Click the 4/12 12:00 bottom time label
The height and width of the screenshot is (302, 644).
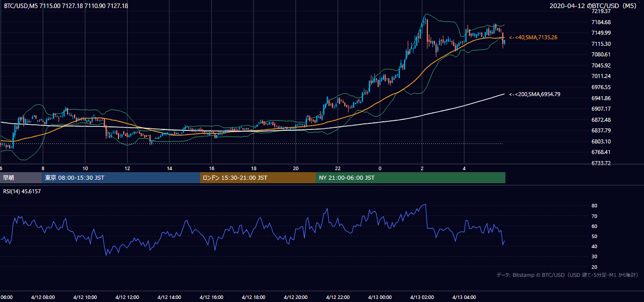(127, 297)
